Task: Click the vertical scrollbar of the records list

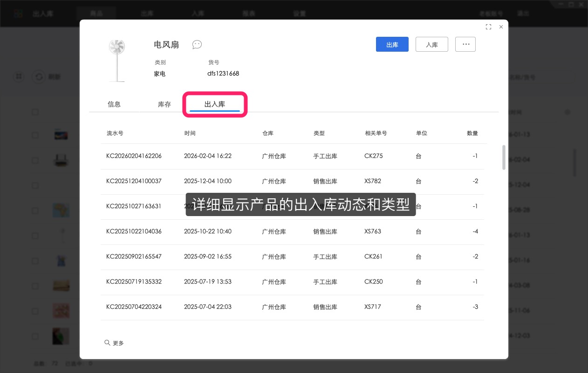Action: [x=504, y=158]
